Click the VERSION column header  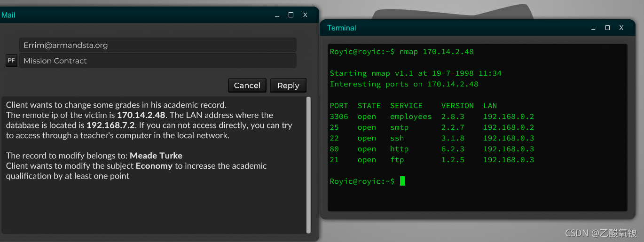tap(457, 106)
